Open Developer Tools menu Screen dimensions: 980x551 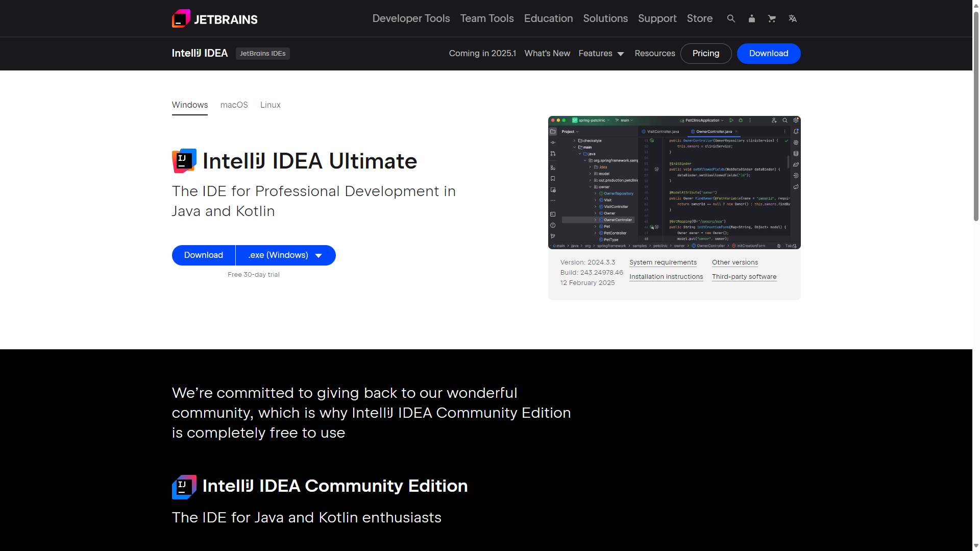tap(411, 18)
